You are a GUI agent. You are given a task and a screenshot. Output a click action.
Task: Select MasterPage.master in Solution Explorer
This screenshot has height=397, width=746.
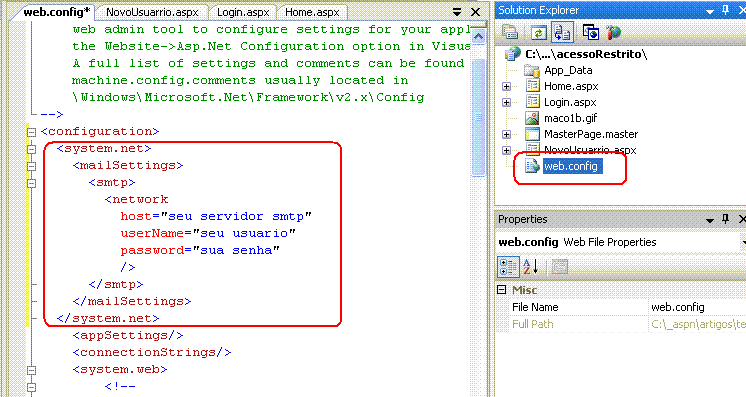[x=591, y=134]
